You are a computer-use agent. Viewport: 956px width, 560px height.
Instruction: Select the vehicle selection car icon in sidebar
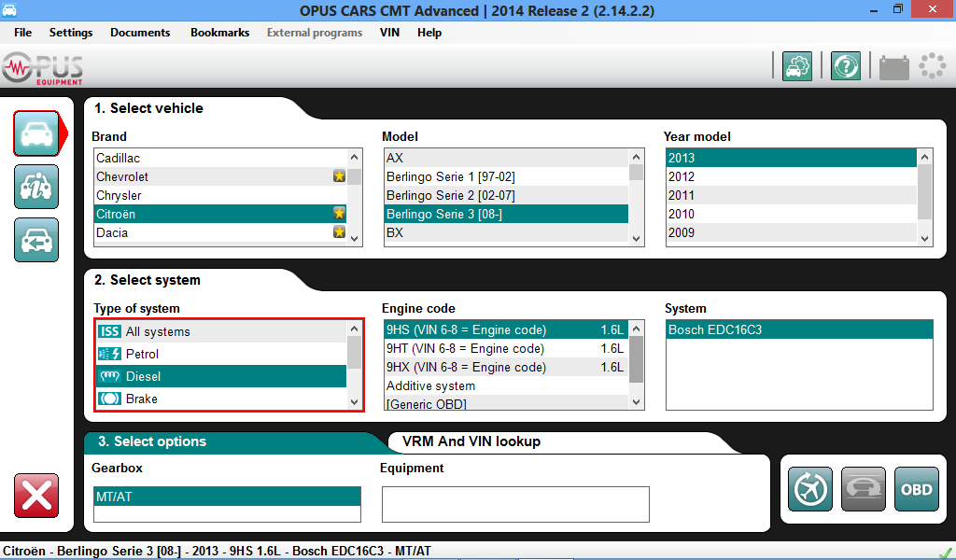[36, 133]
